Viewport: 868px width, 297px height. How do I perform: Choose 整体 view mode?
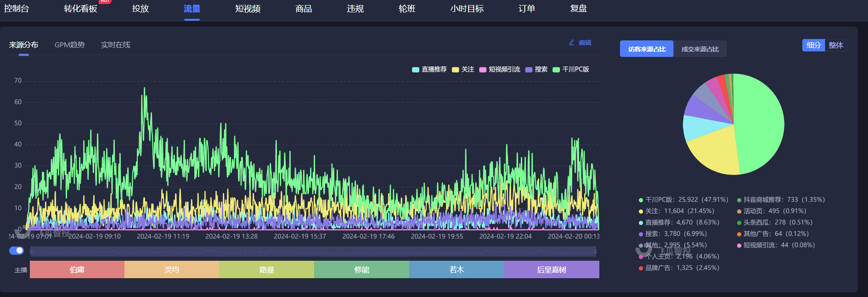pyautogui.click(x=836, y=45)
